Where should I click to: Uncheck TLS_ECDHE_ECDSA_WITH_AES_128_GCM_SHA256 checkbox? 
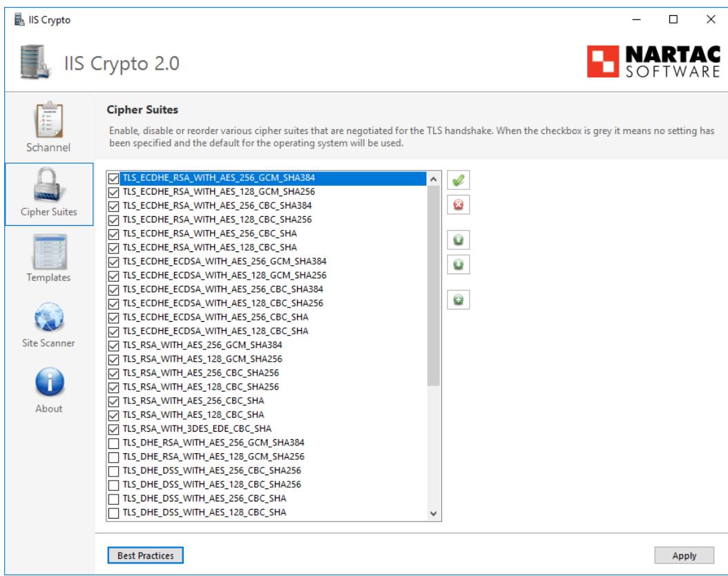(x=113, y=276)
